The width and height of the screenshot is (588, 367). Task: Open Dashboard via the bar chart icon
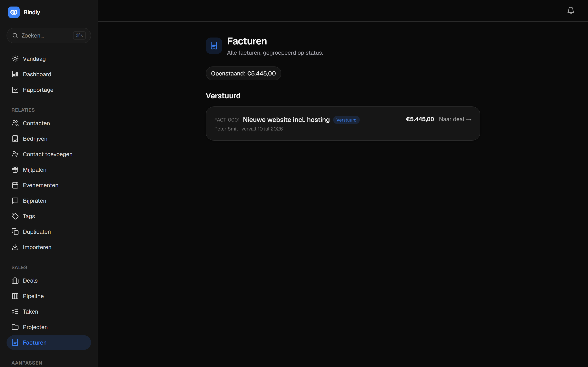click(15, 74)
